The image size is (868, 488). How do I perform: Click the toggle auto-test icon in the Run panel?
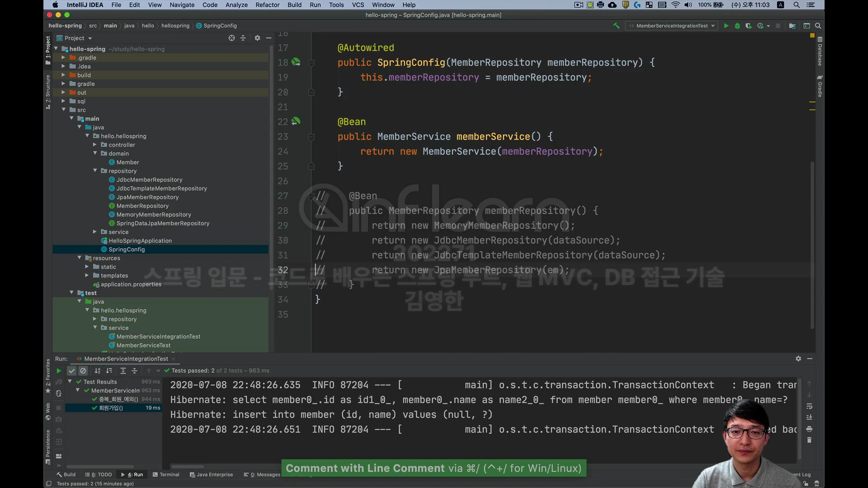pos(59,393)
